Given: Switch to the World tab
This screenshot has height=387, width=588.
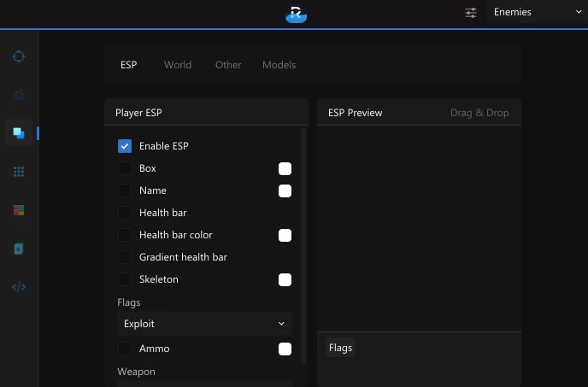Looking at the screenshot, I should click(178, 65).
